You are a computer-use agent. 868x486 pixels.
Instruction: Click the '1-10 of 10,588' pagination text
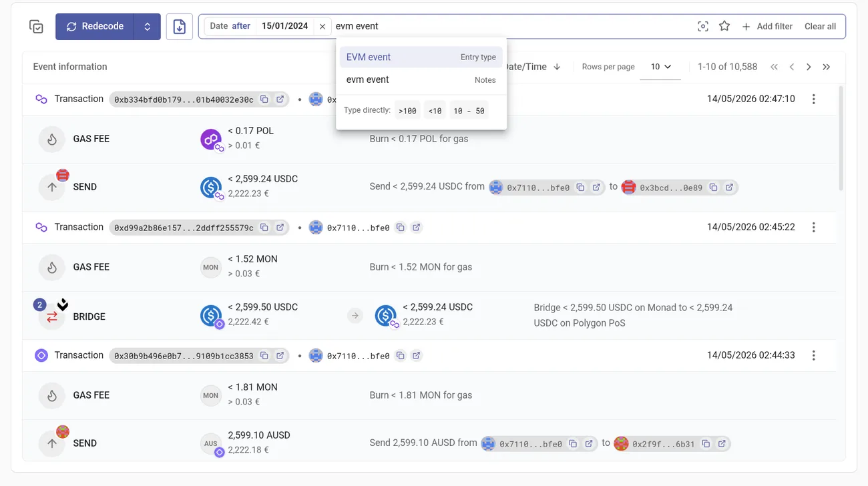click(x=727, y=67)
